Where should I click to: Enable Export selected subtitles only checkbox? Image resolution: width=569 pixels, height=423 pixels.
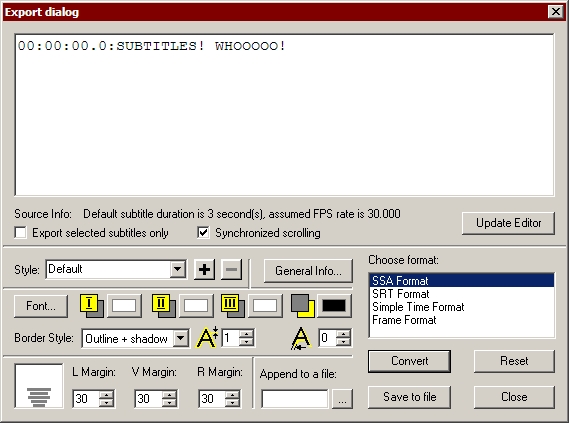(20, 233)
